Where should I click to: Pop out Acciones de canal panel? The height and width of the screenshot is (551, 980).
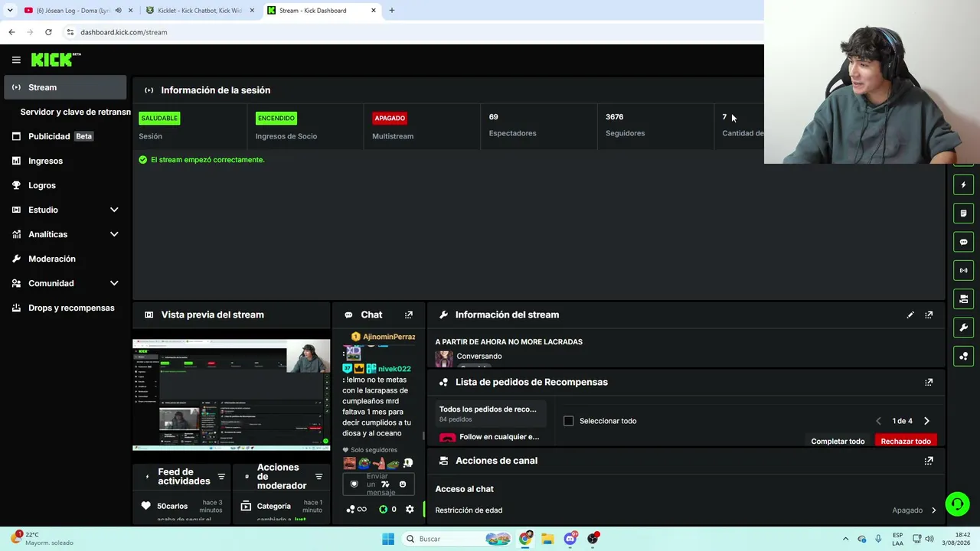coord(929,461)
